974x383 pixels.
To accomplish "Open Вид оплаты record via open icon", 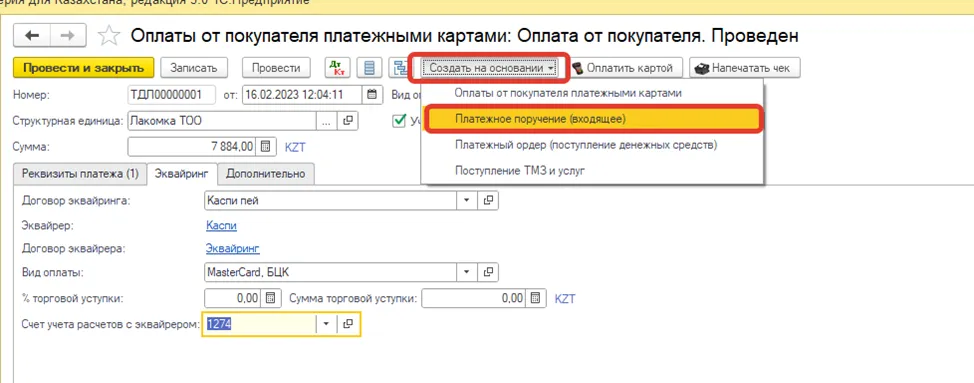I will pyautogui.click(x=488, y=272).
